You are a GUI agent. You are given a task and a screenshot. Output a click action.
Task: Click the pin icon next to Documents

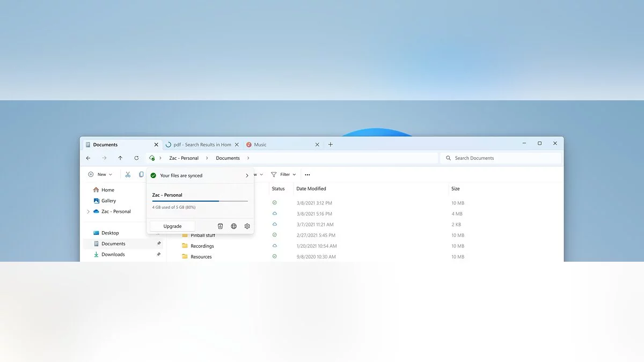tap(158, 243)
